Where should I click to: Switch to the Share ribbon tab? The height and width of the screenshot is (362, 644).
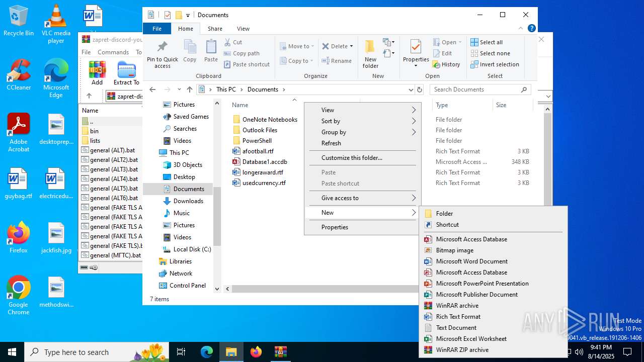[215, 29]
